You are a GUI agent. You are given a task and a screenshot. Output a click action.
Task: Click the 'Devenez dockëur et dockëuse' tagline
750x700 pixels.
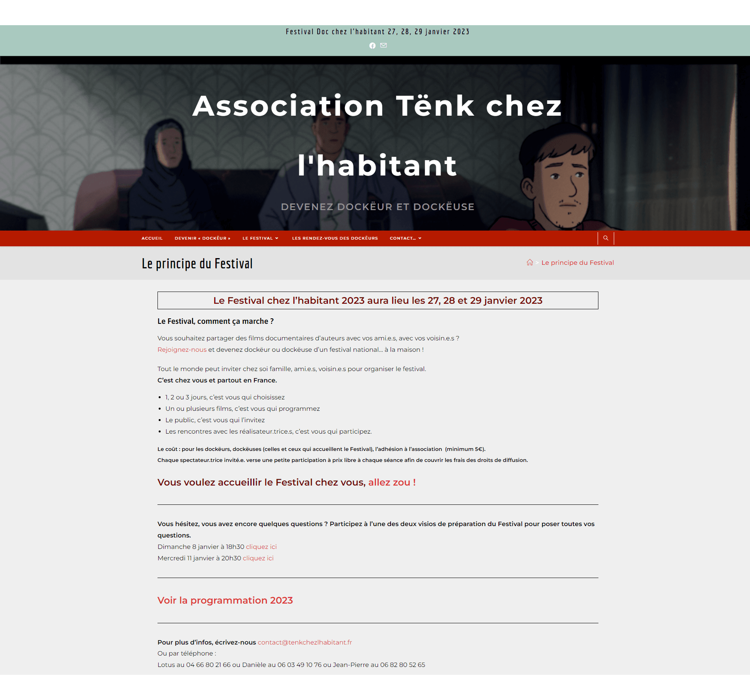tap(378, 207)
